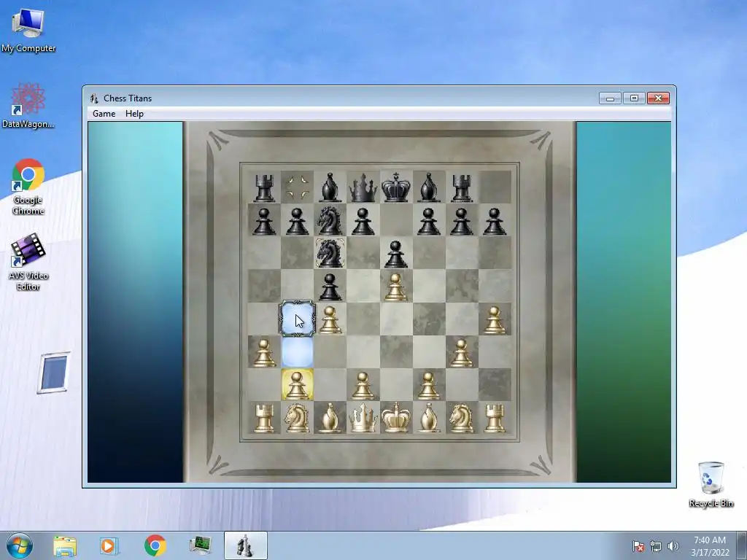Select the white pawn on a3
Screen dimensions: 747x560
pyautogui.click(x=264, y=353)
